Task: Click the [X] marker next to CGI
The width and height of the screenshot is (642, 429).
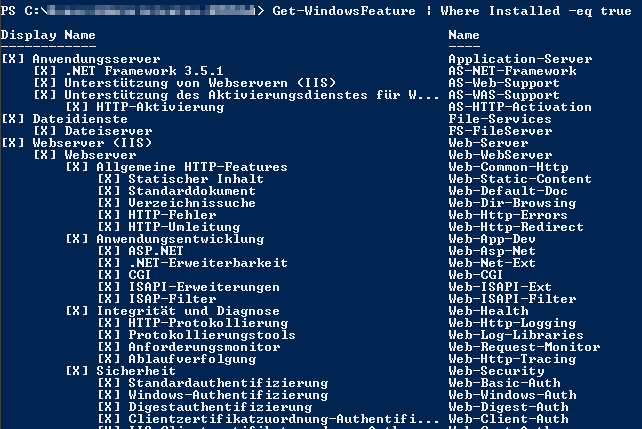Action: (x=109, y=275)
